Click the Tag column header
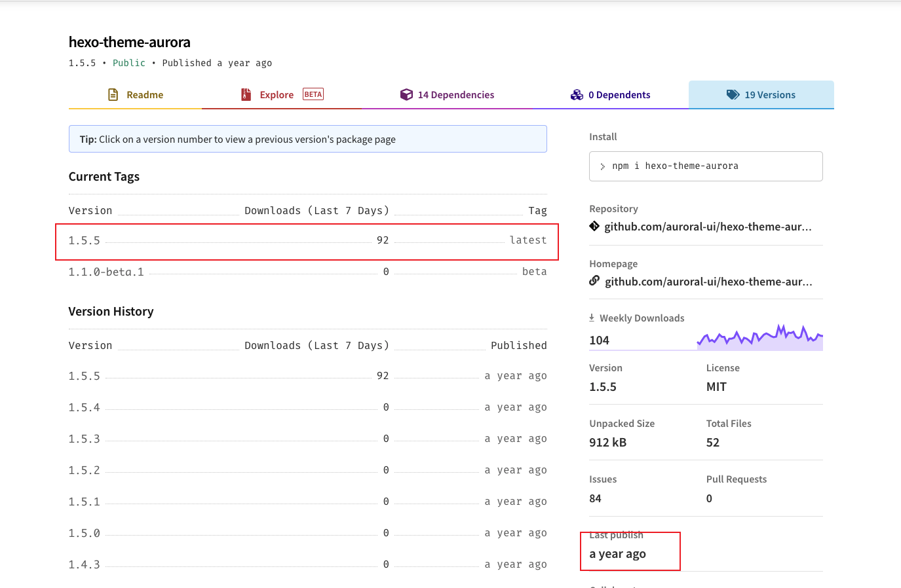 [x=538, y=211]
